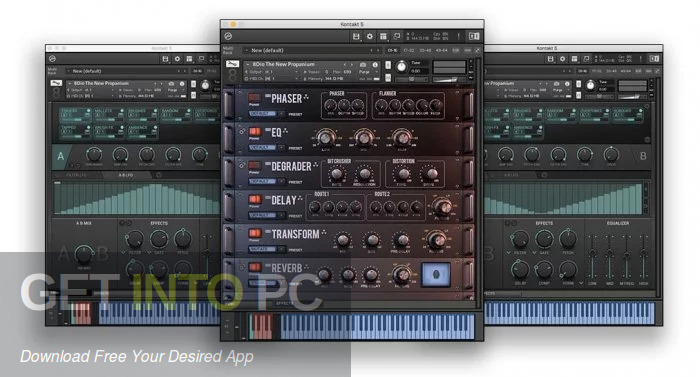700x377 pixels.
Task: Click the save disk icon in left Kontakt window
Action: 165,59
